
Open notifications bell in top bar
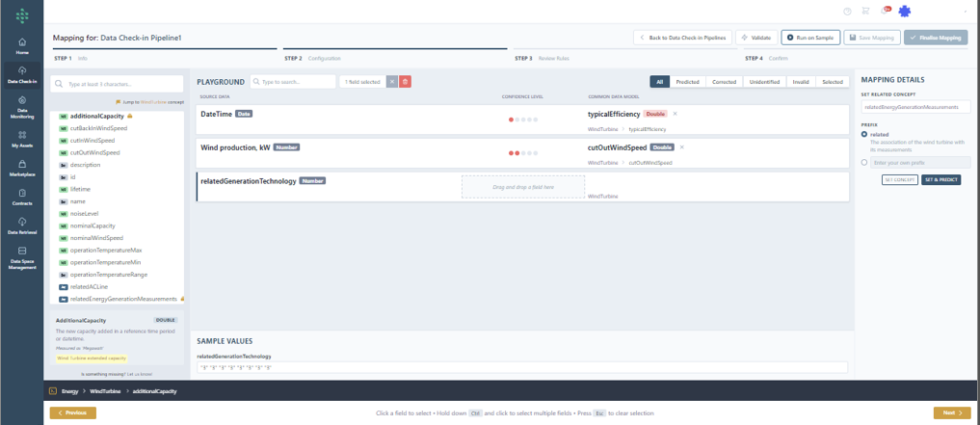pos(883,12)
